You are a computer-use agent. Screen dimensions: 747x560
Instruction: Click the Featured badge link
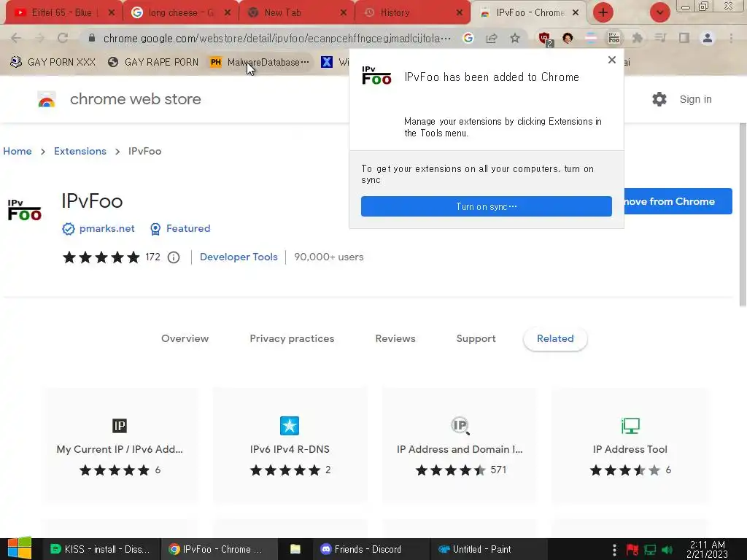tap(180, 228)
